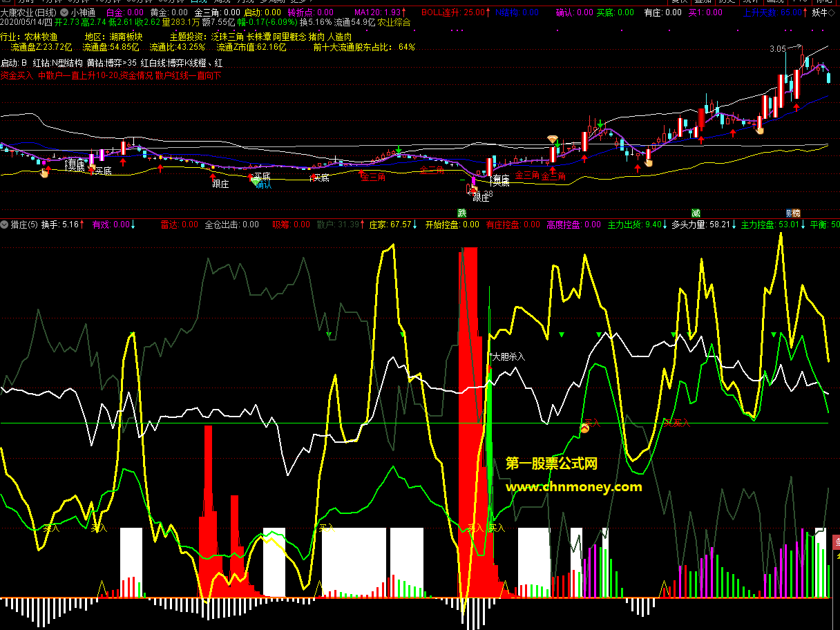Click the 跌 info marker below the chart
Image resolution: width=840 pixels, height=630 pixels.
click(462, 212)
